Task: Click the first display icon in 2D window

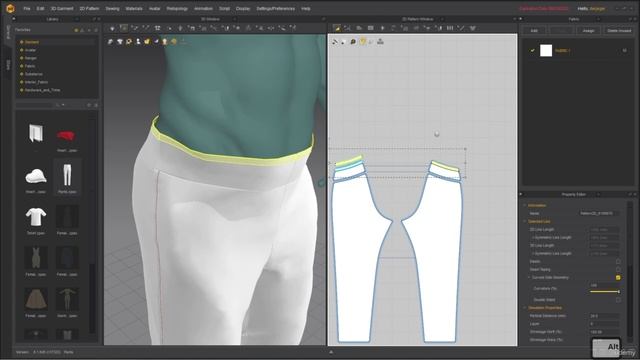Action: click(x=335, y=41)
